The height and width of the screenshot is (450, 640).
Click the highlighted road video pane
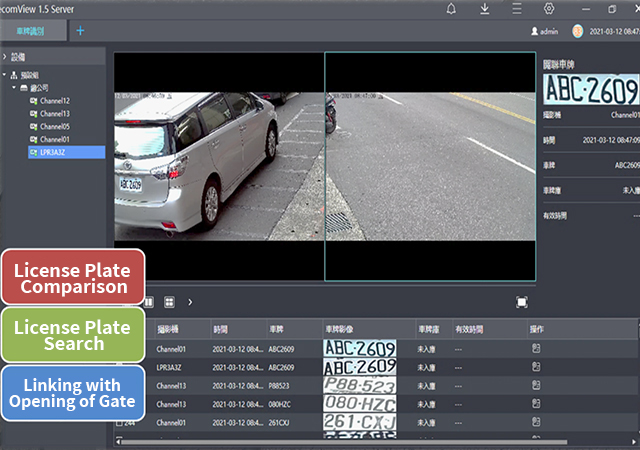click(x=430, y=166)
